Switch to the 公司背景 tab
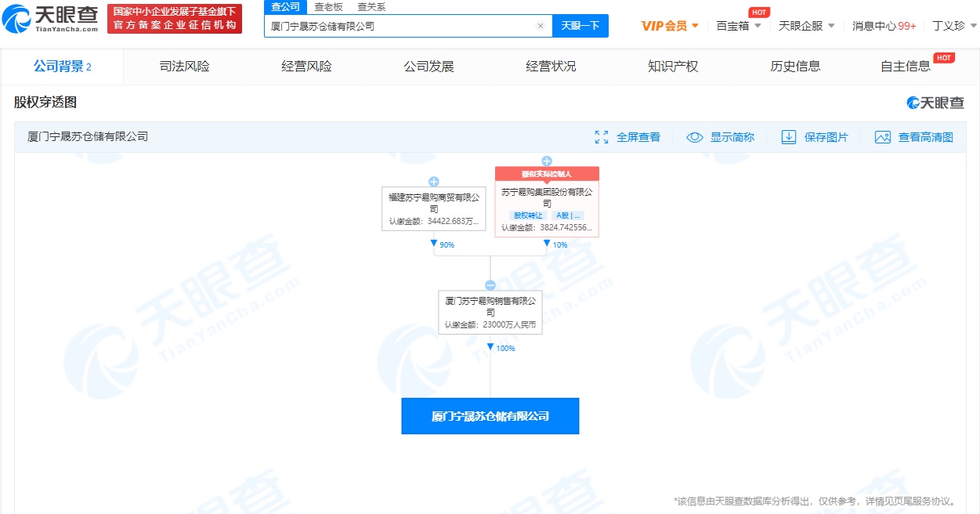This screenshot has height=514, width=980. click(x=62, y=67)
